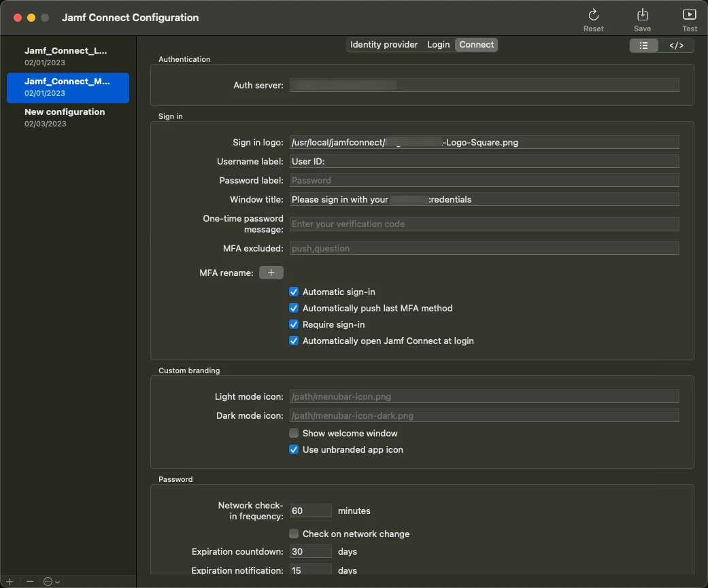Select New configuration in sidebar
Viewport: 708px width, 588px height.
coord(68,118)
